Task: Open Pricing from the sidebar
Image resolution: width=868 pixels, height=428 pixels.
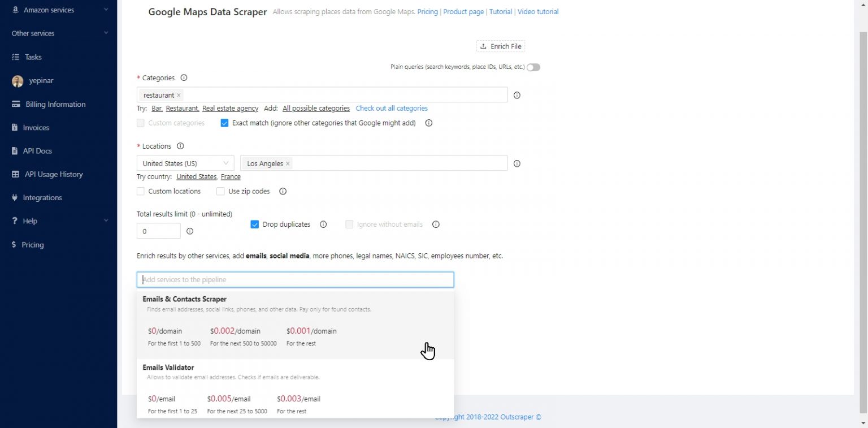Action: click(32, 244)
